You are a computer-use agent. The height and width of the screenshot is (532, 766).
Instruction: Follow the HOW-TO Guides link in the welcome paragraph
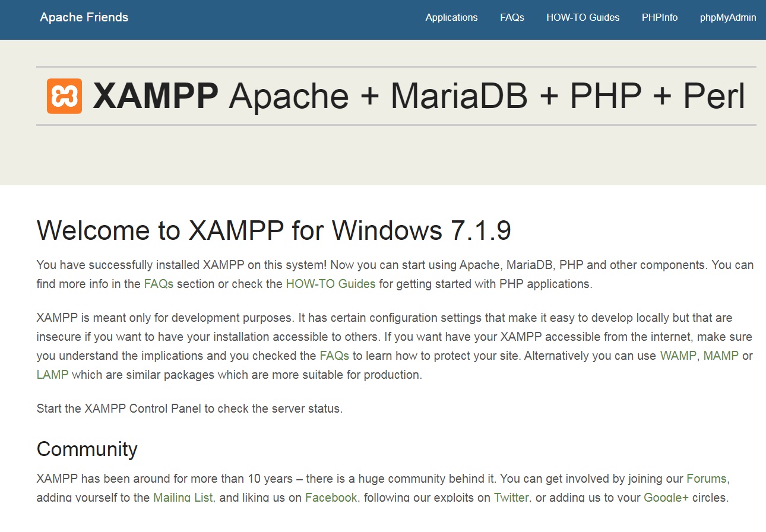331,284
